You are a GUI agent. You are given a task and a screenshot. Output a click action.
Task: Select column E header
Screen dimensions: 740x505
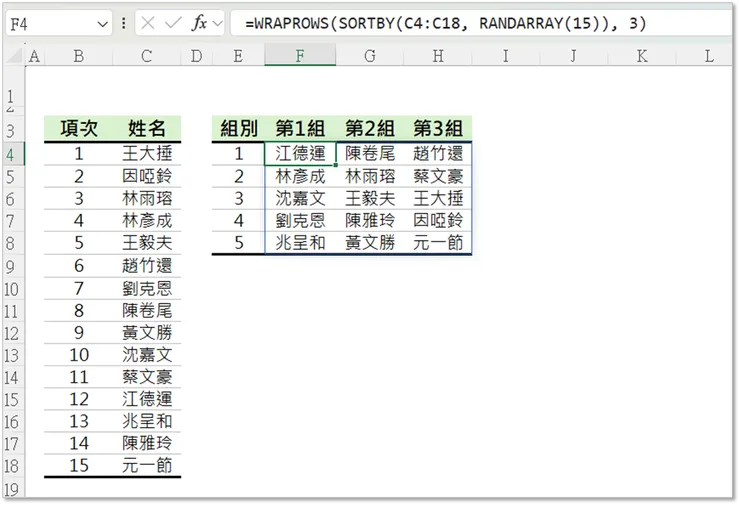[x=238, y=56]
